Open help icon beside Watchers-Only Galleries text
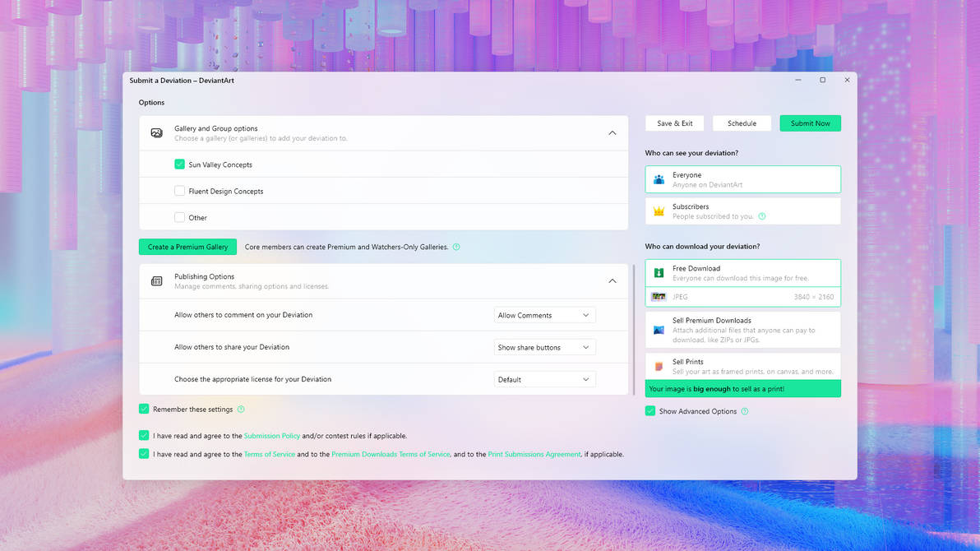 pos(456,247)
